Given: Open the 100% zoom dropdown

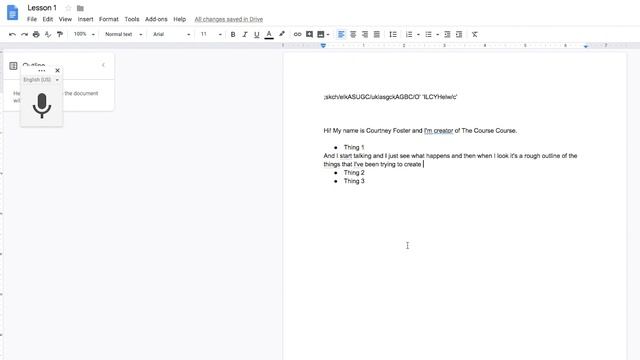Looking at the screenshot, I should coord(84,34).
